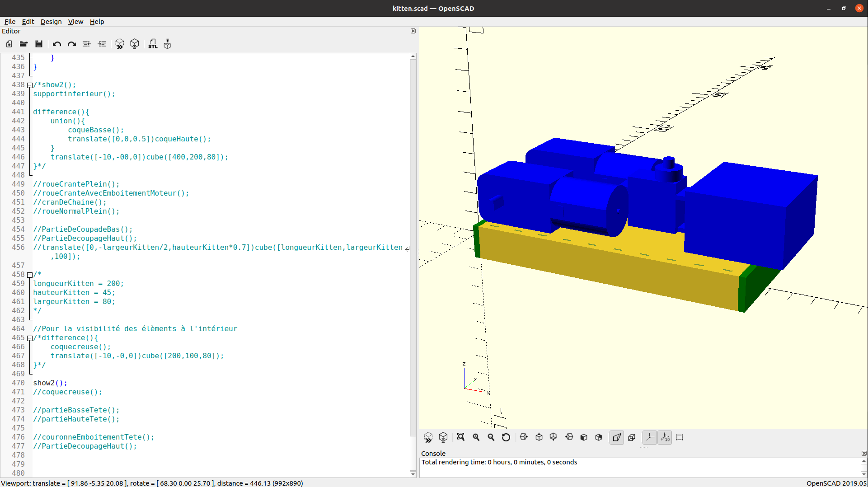Preview the model from editor toolbar
Viewport: 868px width, 487px height.
120,44
